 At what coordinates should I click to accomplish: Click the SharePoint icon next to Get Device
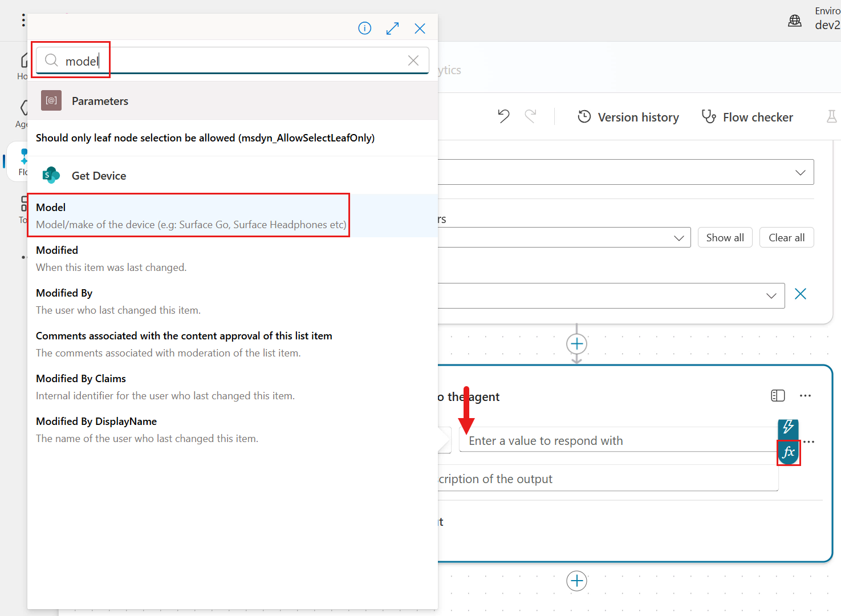pyautogui.click(x=51, y=175)
